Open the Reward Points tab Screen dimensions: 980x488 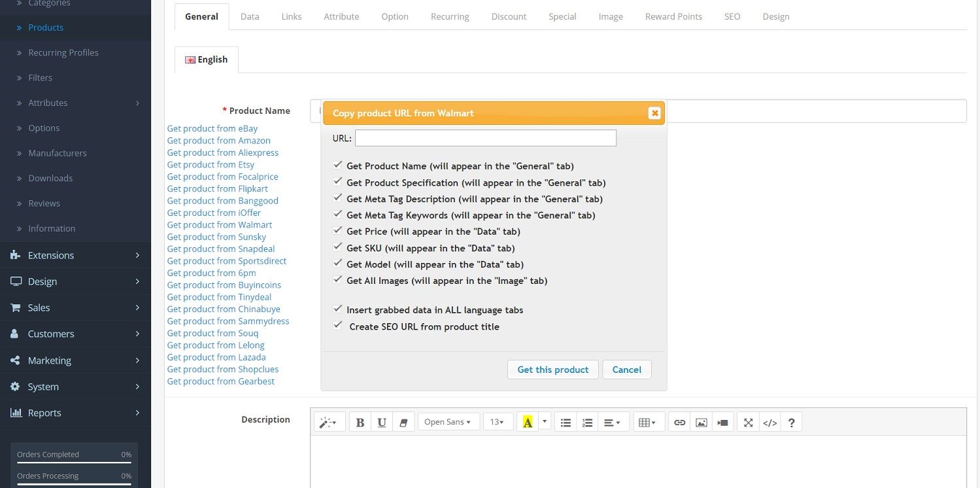click(673, 16)
